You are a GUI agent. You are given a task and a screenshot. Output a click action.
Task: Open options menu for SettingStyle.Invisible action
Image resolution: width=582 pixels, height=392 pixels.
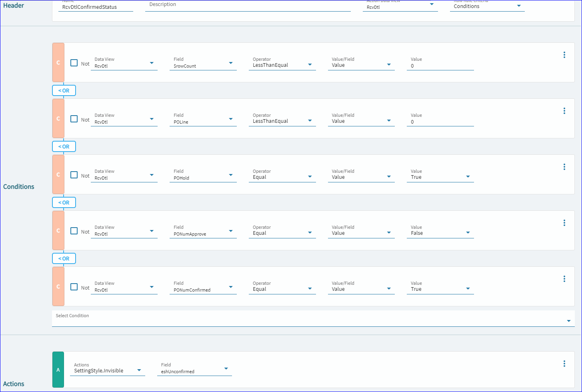coord(564,364)
